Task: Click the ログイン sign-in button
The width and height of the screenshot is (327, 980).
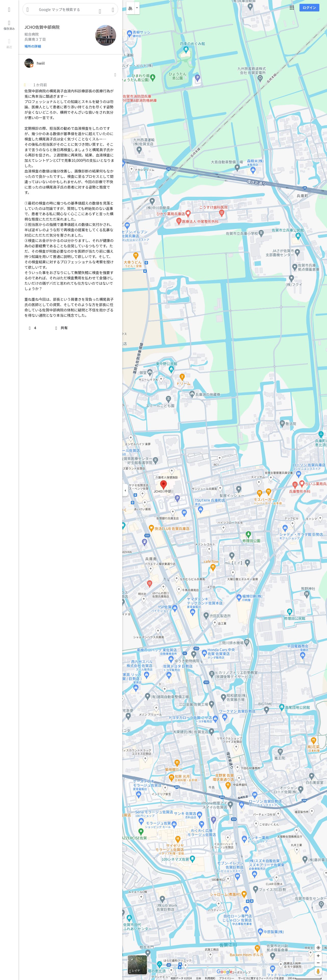Action: coord(309,8)
